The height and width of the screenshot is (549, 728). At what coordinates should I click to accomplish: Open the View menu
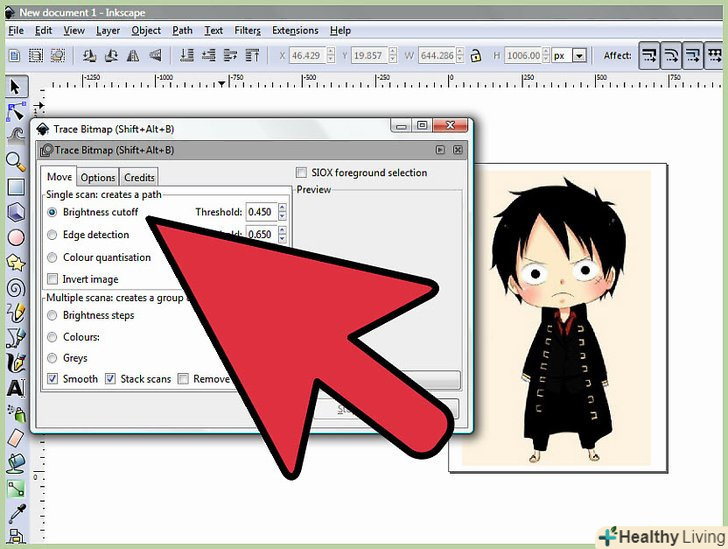[74, 31]
